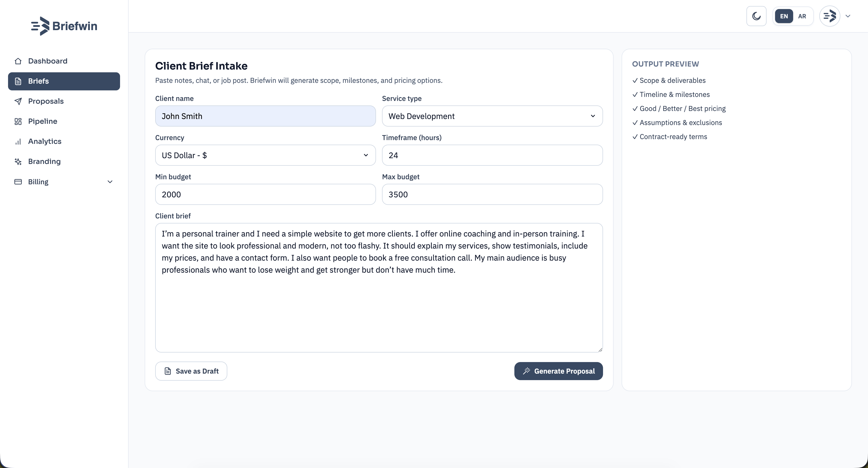Expand the Billing submenu chevron
This screenshot has height=468, width=868.
110,182
